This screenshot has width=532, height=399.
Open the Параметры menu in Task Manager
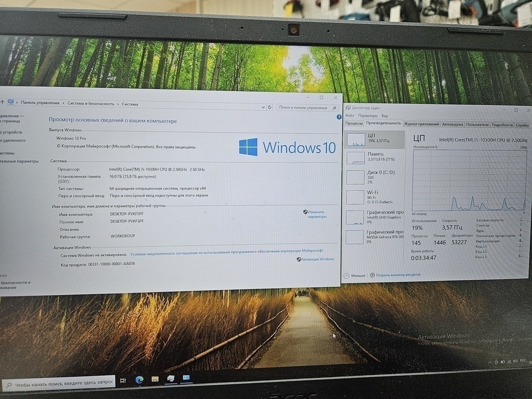pos(368,115)
